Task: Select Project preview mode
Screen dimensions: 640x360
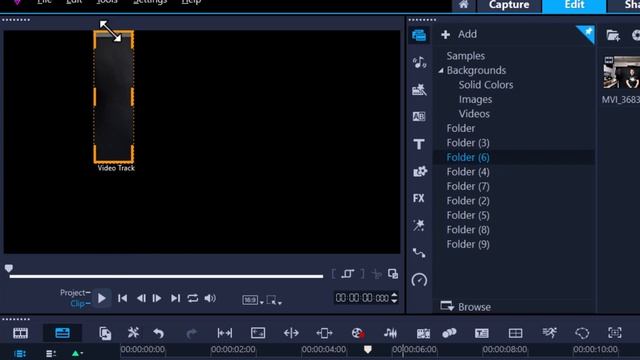Action: click(75, 292)
